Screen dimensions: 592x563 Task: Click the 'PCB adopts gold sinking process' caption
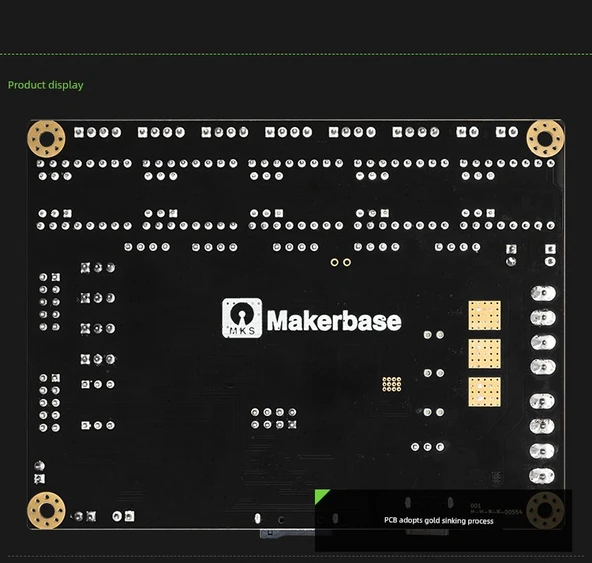(x=439, y=521)
